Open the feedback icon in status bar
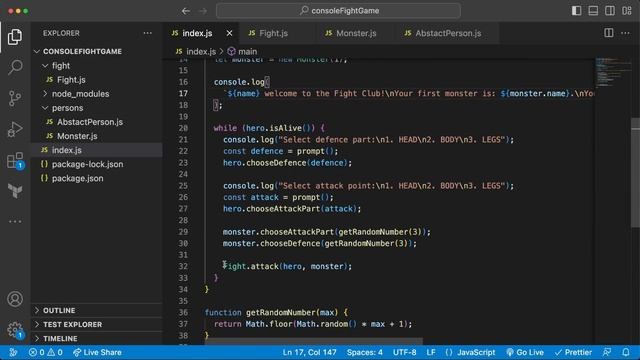 (607, 352)
